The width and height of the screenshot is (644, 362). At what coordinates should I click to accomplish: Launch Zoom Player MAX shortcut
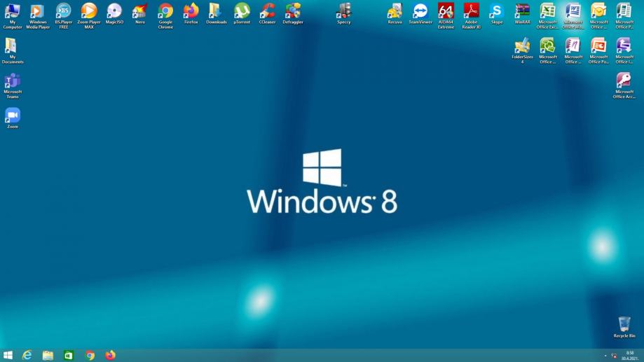(89, 16)
